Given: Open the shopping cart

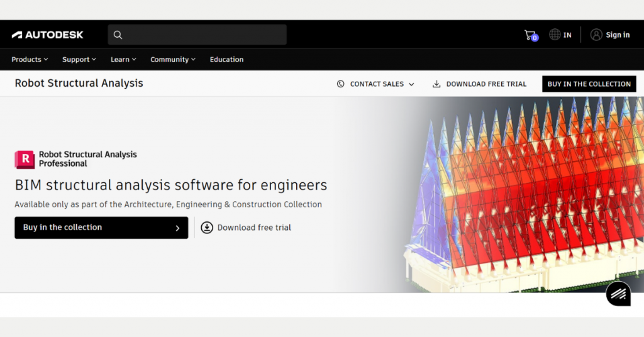Looking at the screenshot, I should pyautogui.click(x=531, y=35).
